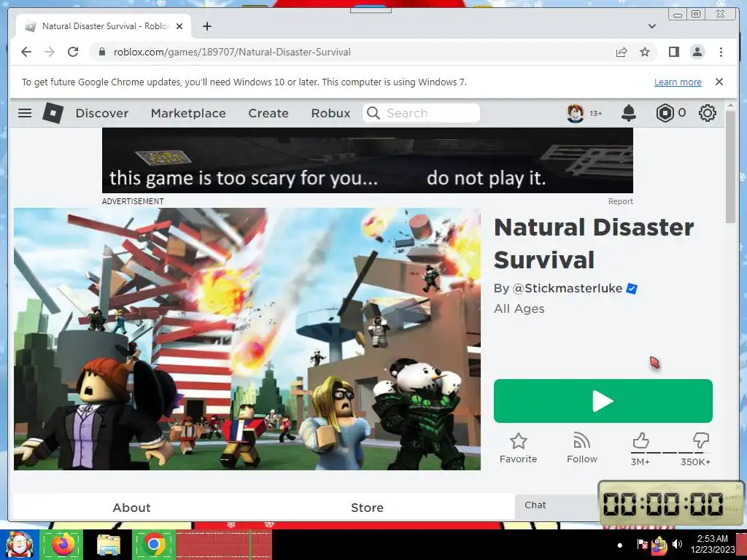Click the address bar URL
The width and height of the screenshot is (747, 560).
(232, 52)
